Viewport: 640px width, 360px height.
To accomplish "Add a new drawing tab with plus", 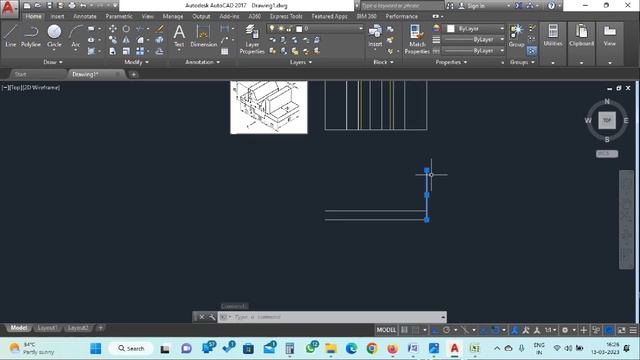I will (x=133, y=74).
